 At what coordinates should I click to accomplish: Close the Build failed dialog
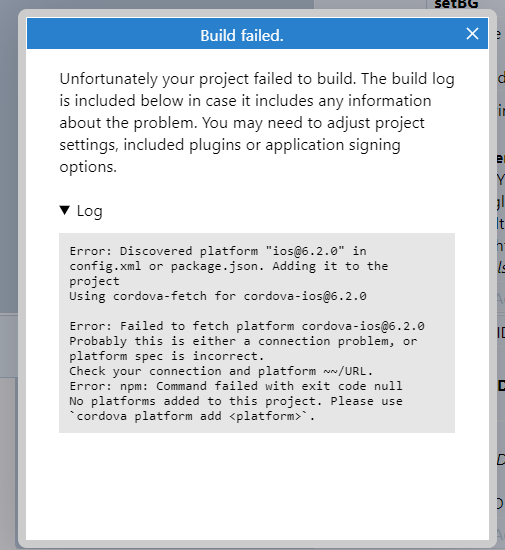coord(472,34)
